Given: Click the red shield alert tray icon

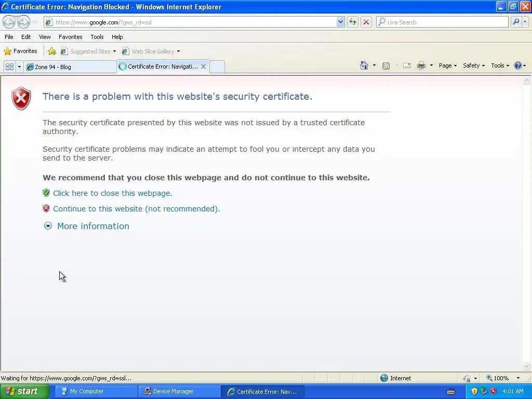Looking at the screenshot, I should [x=494, y=392].
